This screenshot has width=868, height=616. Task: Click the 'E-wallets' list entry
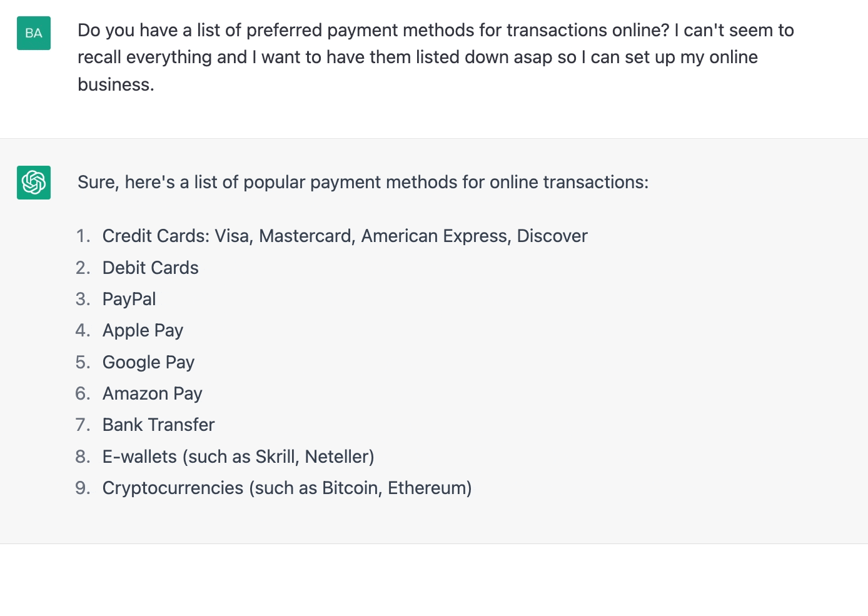[x=139, y=457]
